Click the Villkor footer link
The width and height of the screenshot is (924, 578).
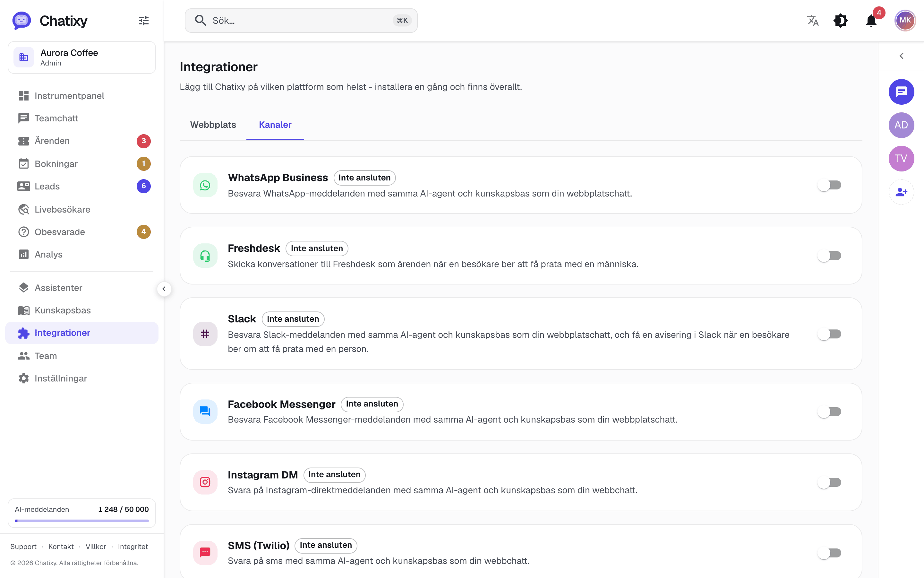pyautogui.click(x=96, y=546)
